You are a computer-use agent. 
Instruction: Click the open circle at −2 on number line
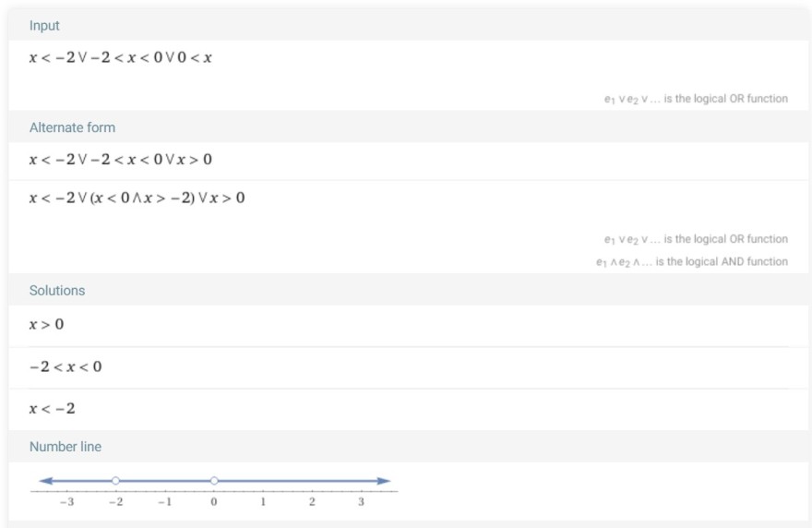115,481
